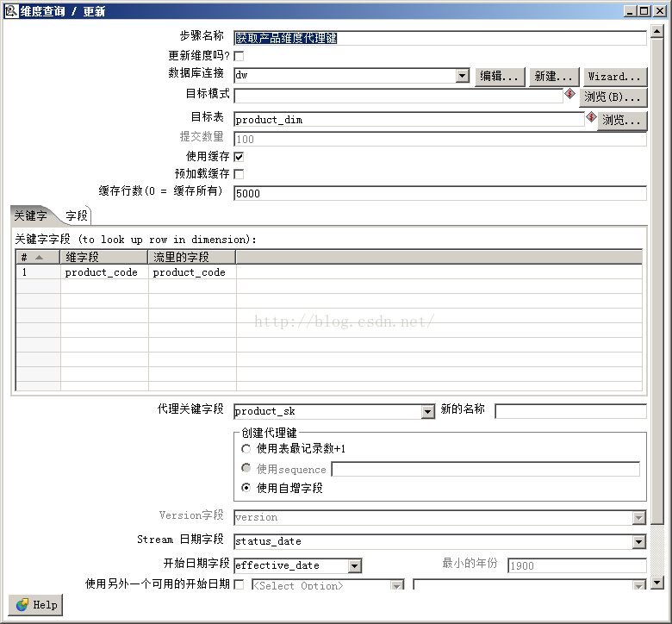Click the 缓存行数 5000 field
Screen dimensions: 672x624
click(439, 193)
